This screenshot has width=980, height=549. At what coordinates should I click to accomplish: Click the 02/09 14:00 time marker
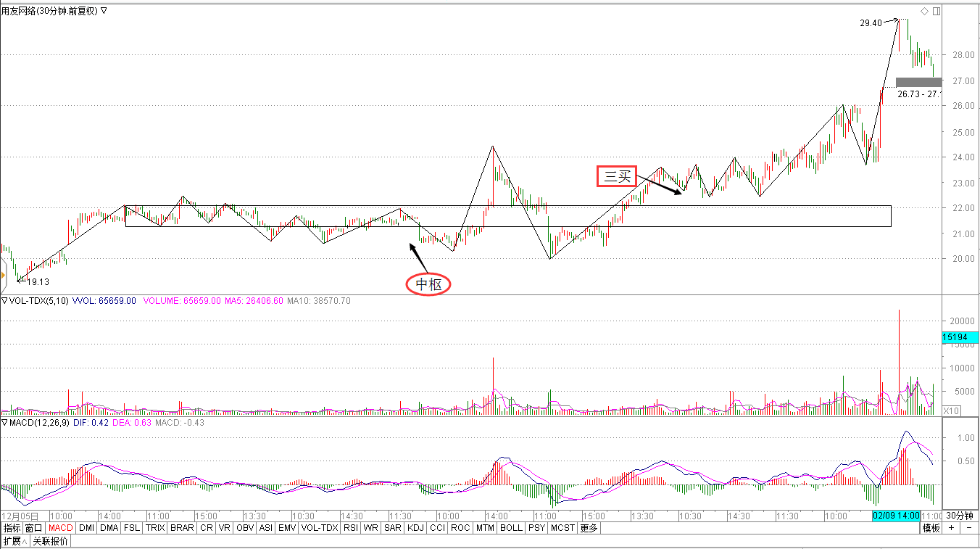pos(896,516)
